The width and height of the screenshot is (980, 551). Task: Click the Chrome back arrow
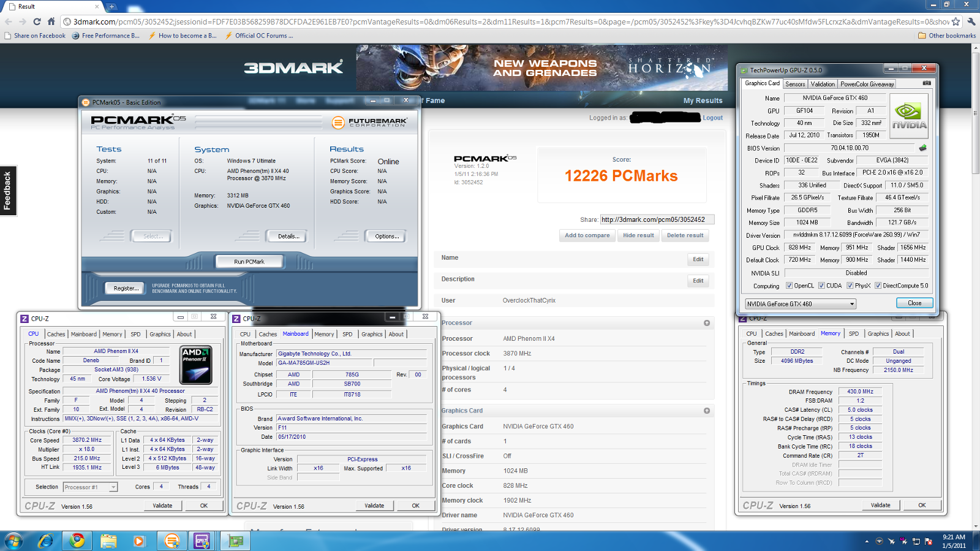(x=9, y=21)
